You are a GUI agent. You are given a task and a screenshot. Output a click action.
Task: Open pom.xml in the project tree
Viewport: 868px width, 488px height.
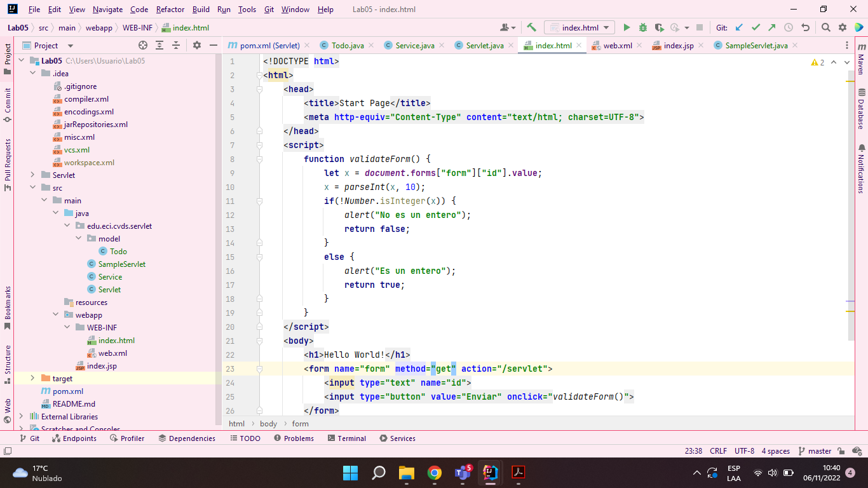[68, 391]
